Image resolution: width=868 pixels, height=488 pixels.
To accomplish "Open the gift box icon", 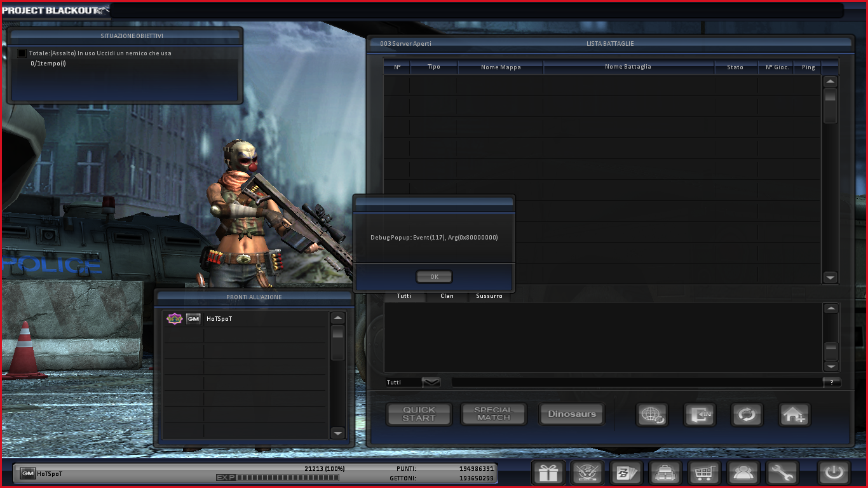I will pos(548,473).
